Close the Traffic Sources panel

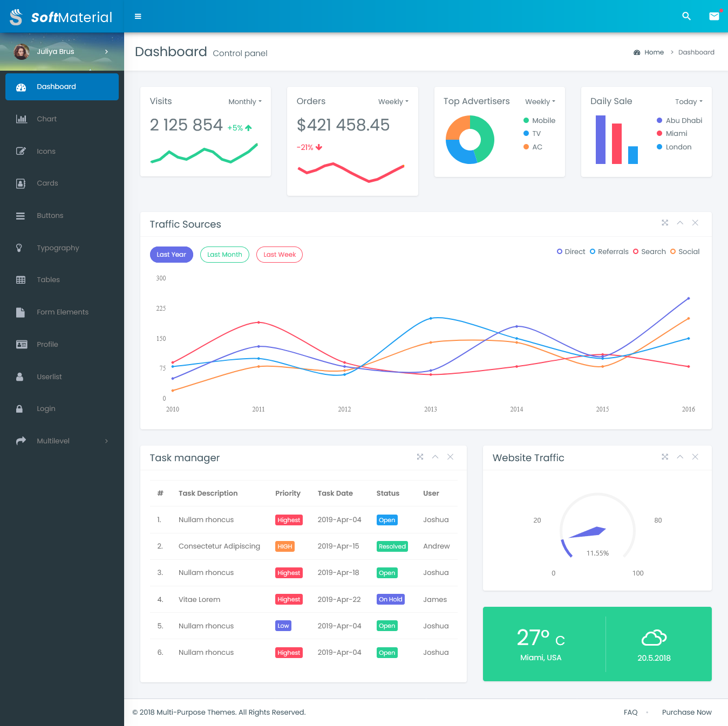coord(695,223)
